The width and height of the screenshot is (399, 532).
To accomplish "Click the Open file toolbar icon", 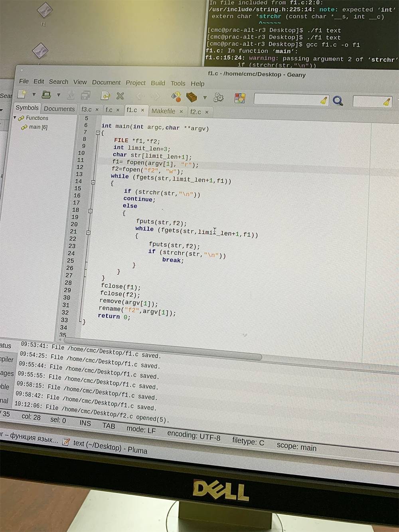I will (46, 95).
